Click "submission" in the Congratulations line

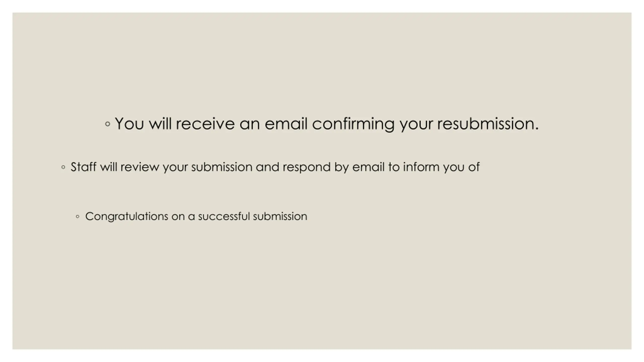coord(280,216)
